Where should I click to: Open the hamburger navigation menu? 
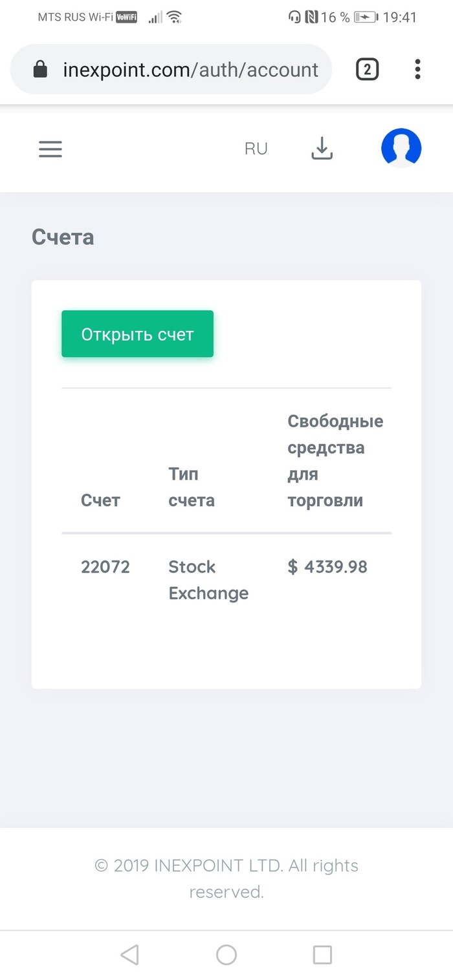click(x=50, y=149)
